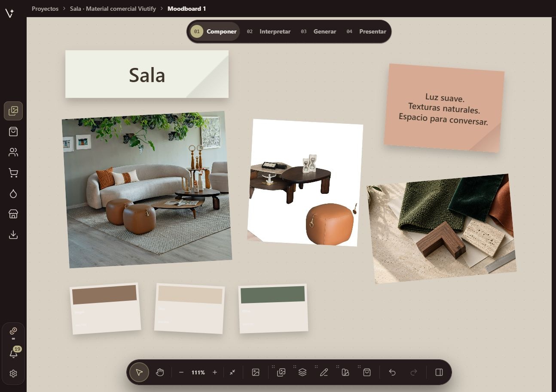Open the storefront section in the sidebar
Screen dimensions: 556x392
(x=13, y=214)
